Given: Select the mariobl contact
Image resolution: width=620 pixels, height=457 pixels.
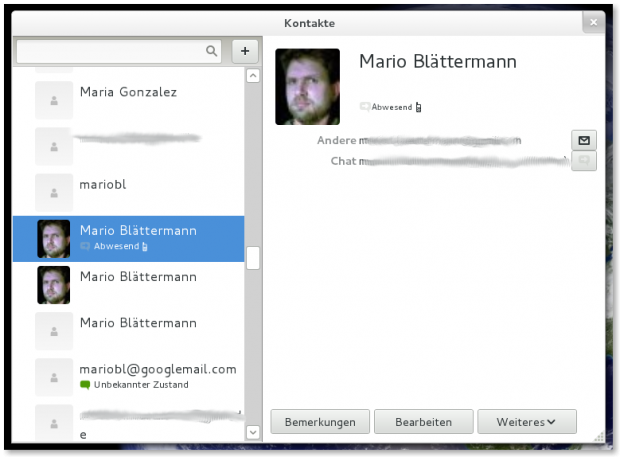Looking at the screenshot, I should pos(129,193).
